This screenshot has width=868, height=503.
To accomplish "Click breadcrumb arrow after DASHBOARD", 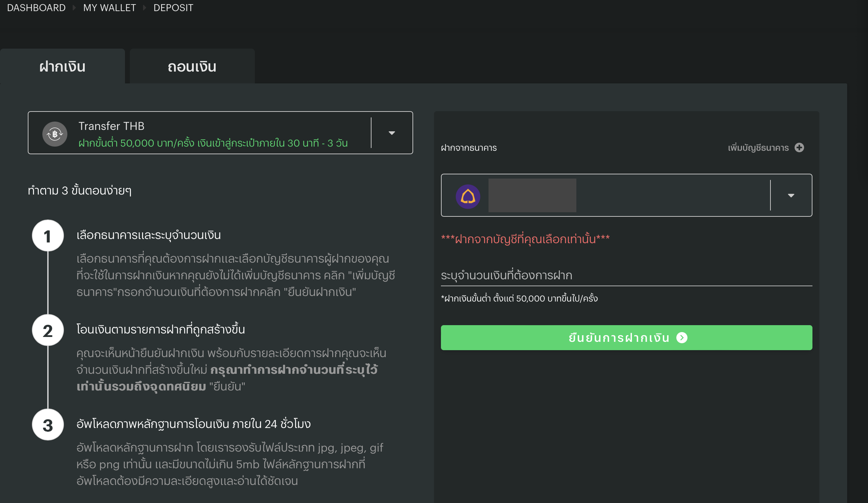I will [x=74, y=8].
